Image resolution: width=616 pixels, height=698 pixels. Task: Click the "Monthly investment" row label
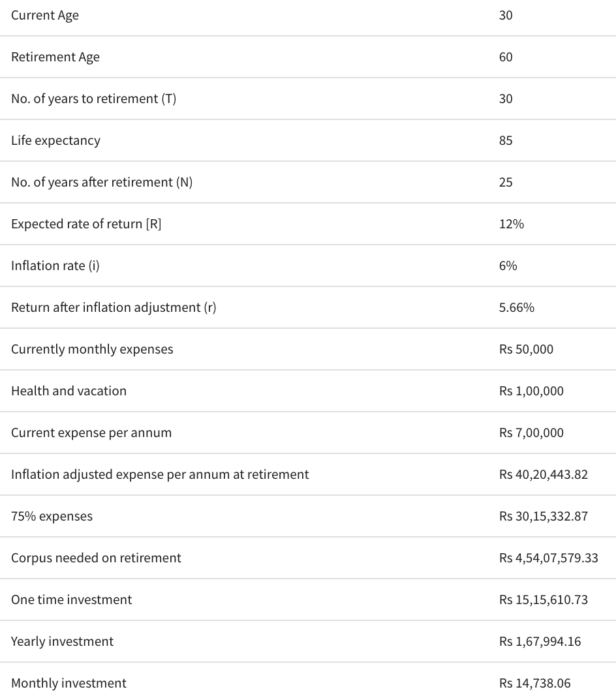[69, 684]
